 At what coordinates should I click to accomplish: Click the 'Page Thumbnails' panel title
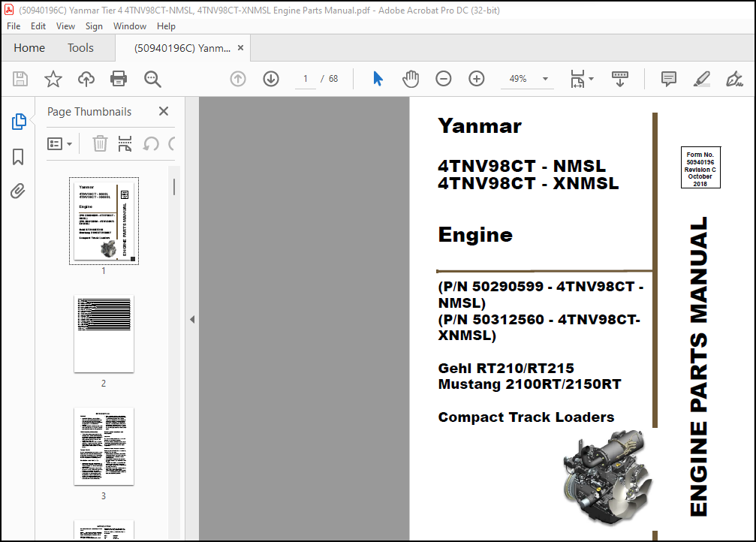89,111
